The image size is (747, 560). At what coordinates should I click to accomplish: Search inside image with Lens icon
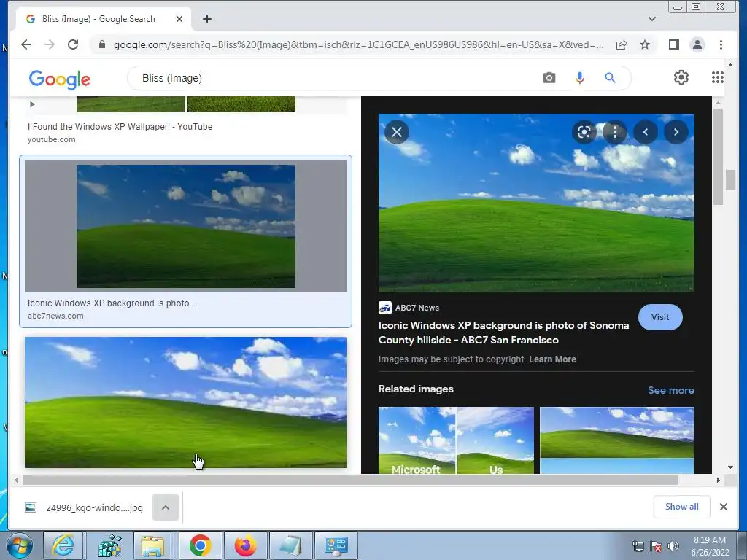click(x=584, y=132)
